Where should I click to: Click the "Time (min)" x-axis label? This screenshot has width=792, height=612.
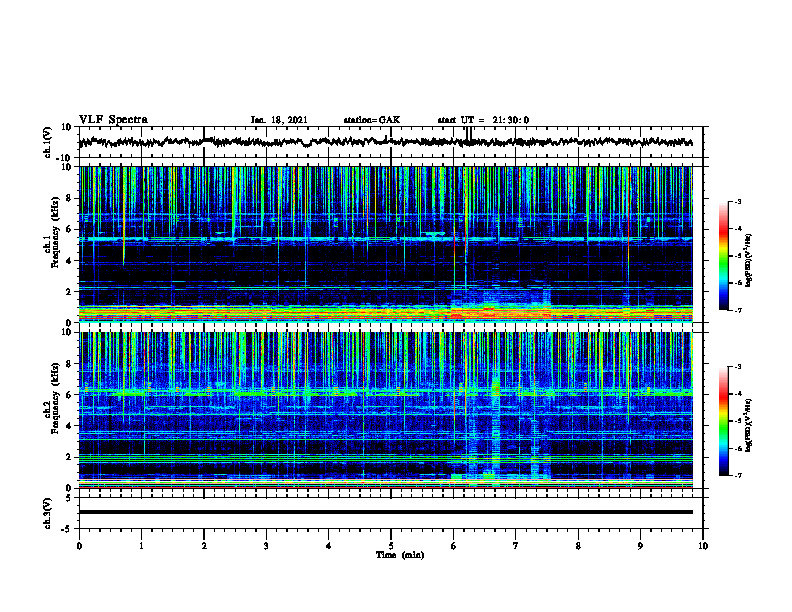[400, 555]
